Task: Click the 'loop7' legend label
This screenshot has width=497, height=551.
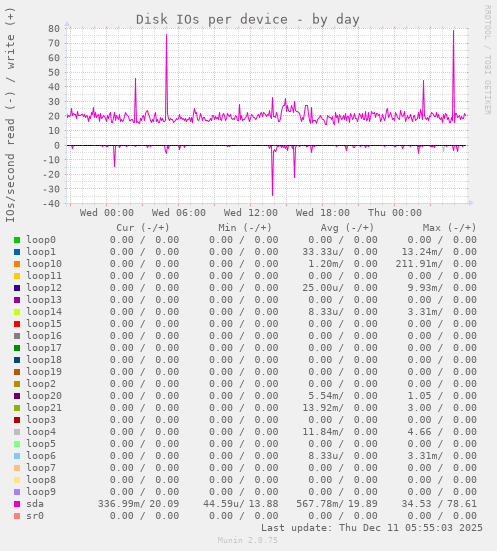Action: (41, 468)
